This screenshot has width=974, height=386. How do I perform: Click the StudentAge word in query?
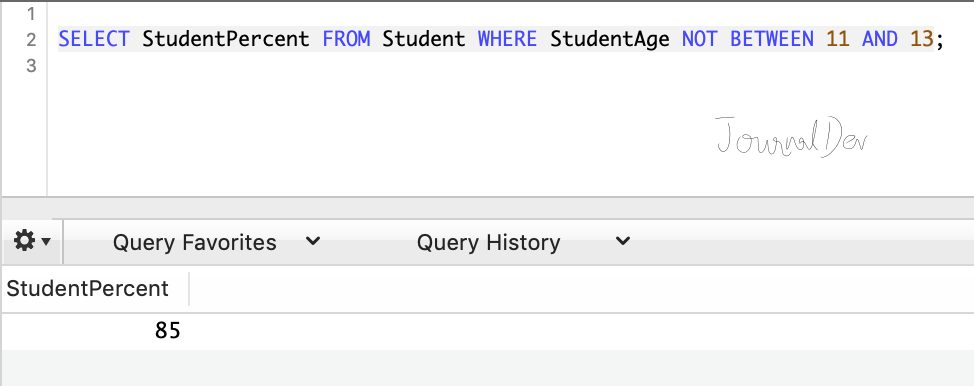[x=610, y=39]
